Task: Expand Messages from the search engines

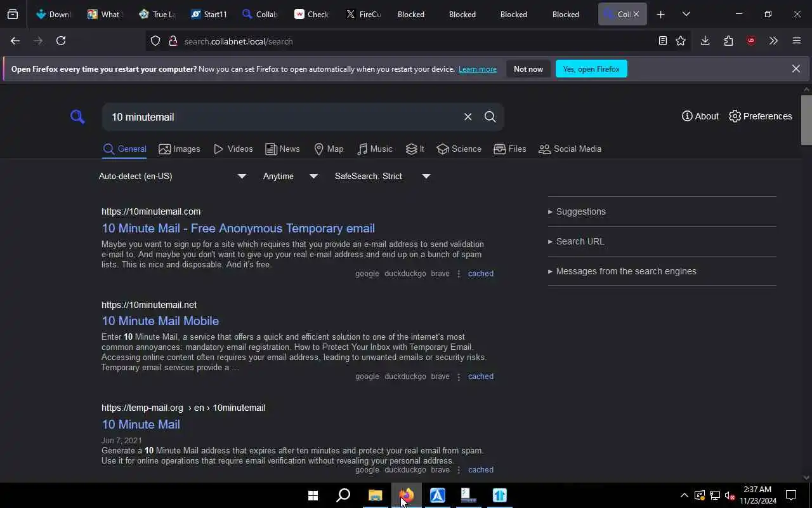Action: (662, 271)
